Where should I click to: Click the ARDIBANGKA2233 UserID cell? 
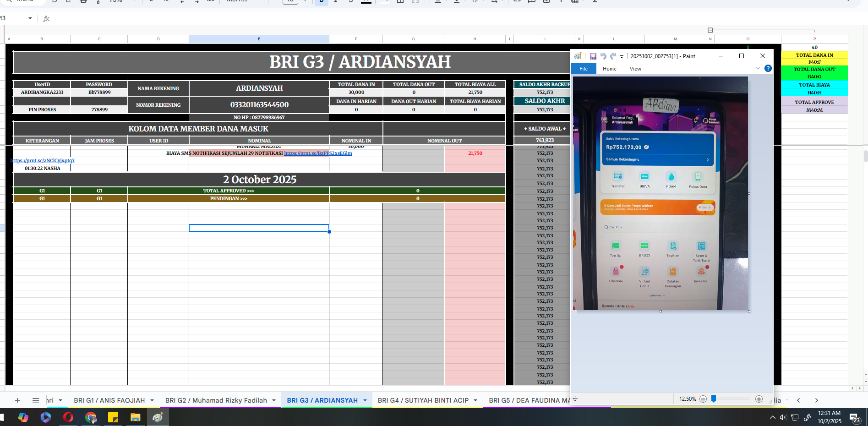(42, 92)
